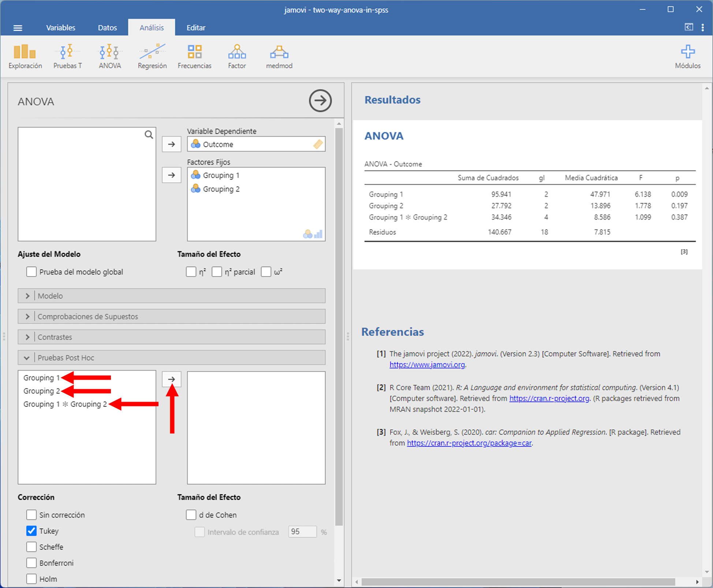The width and height of the screenshot is (713, 588).
Task: Open the Frecuencias analysis menu
Action: click(194, 56)
